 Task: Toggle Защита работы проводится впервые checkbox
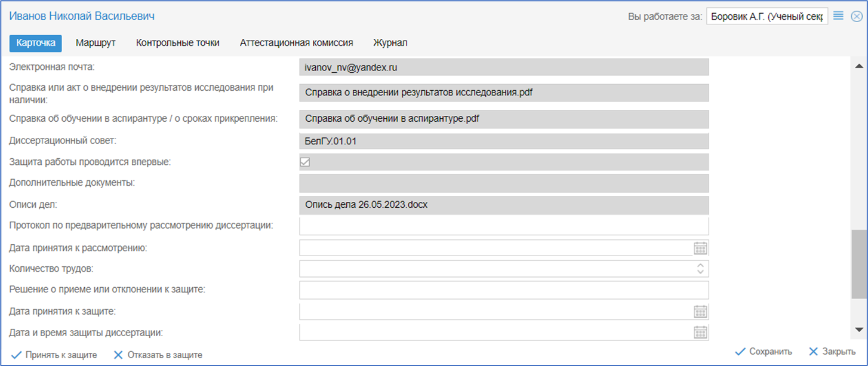point(305,162)
